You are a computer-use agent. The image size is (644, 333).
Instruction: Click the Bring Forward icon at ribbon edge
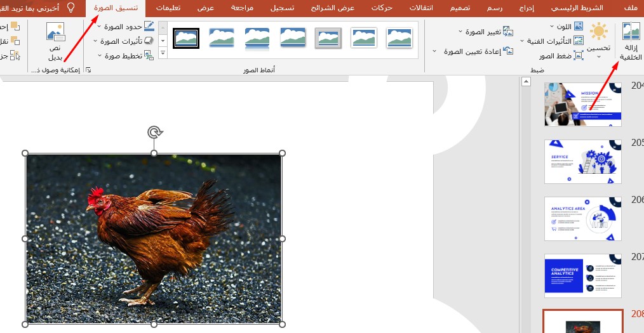click(15, 26)
